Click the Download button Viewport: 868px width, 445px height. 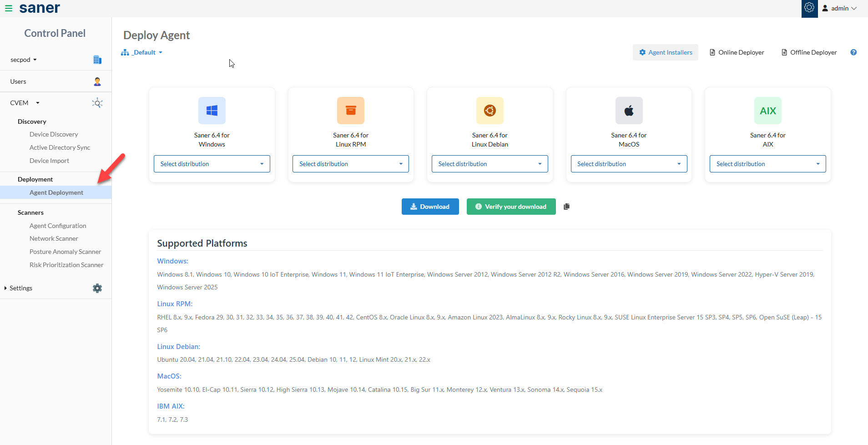click(x=429, y=206)
